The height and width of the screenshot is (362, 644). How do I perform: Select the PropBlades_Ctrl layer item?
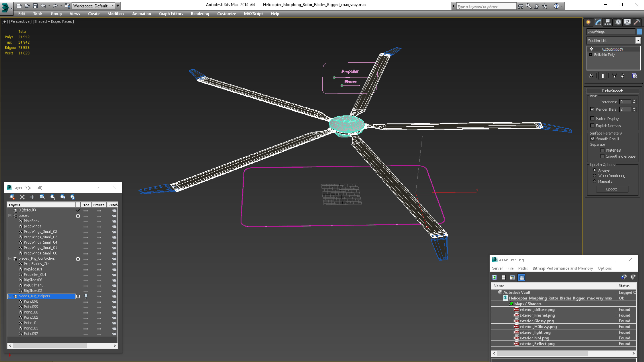click(36, 264)
